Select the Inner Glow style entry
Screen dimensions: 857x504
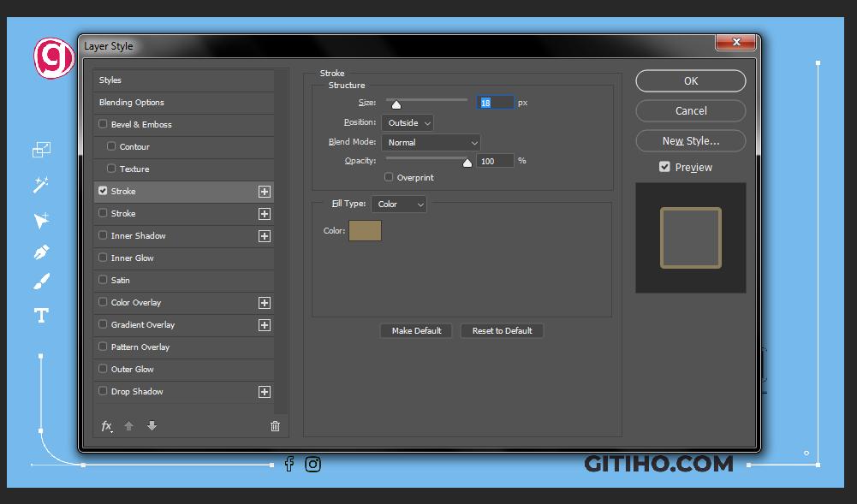(139, 258)
